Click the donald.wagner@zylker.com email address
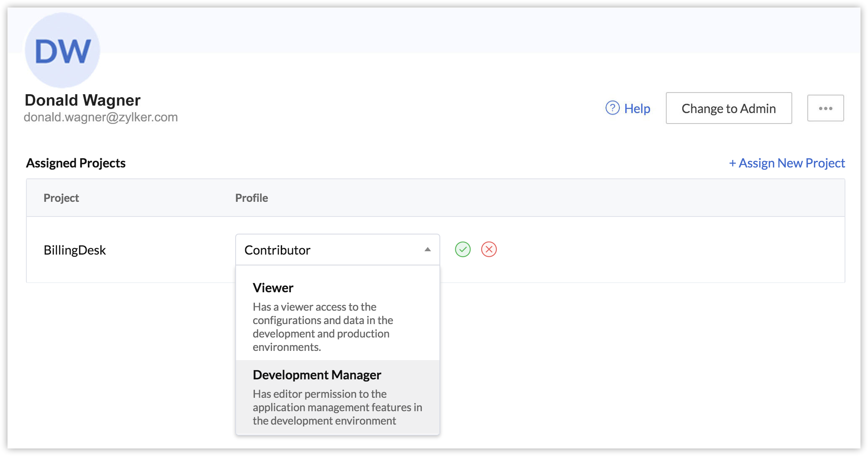868x456 pixels. click(x=100, y=117)
